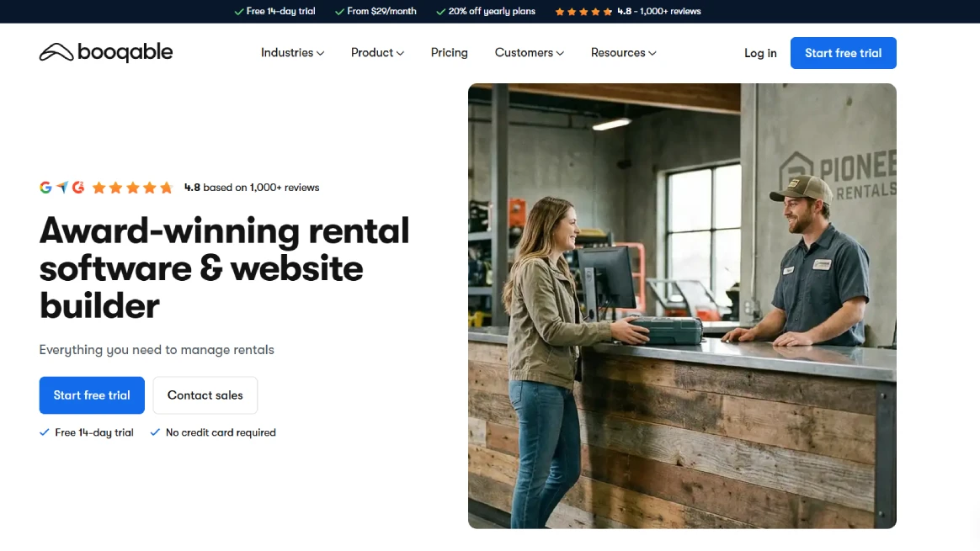Viewport: 980px width, 551px height.
Task: Click the blue Start free trial button
Action: coord(92,395)
